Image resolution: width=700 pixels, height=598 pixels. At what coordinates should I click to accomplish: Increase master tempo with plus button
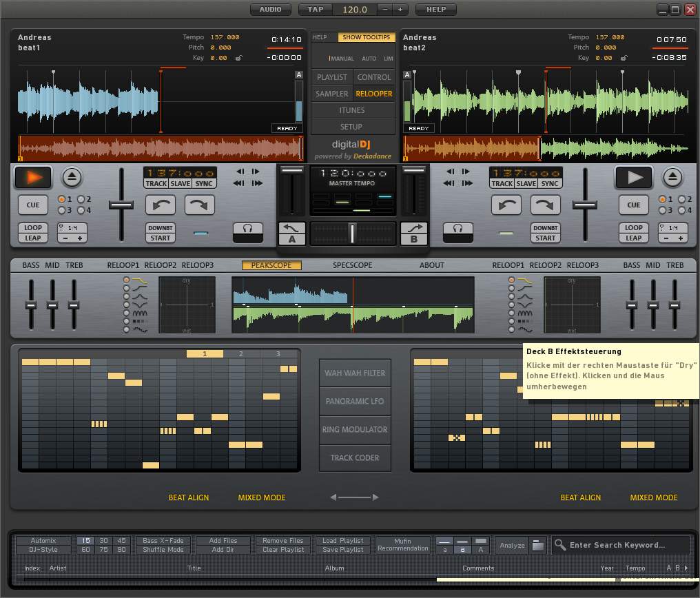400,10
